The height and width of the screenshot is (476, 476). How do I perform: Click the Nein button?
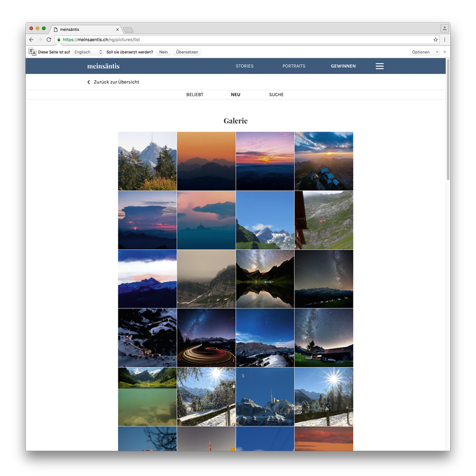(163, 52)
